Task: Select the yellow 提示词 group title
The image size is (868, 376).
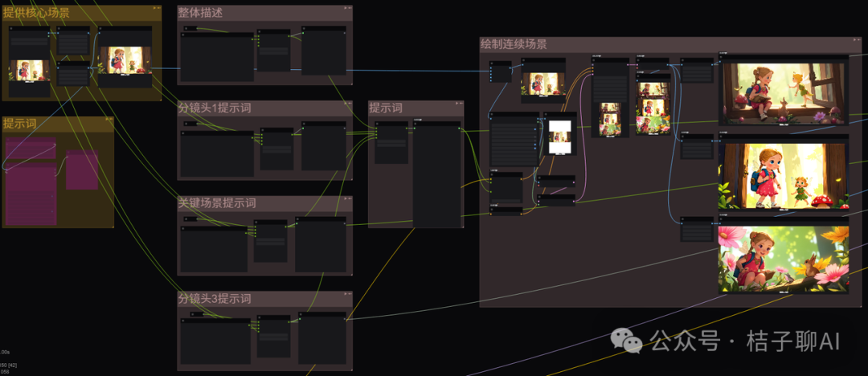Action: pyautogui.click(x=19, y=124)
